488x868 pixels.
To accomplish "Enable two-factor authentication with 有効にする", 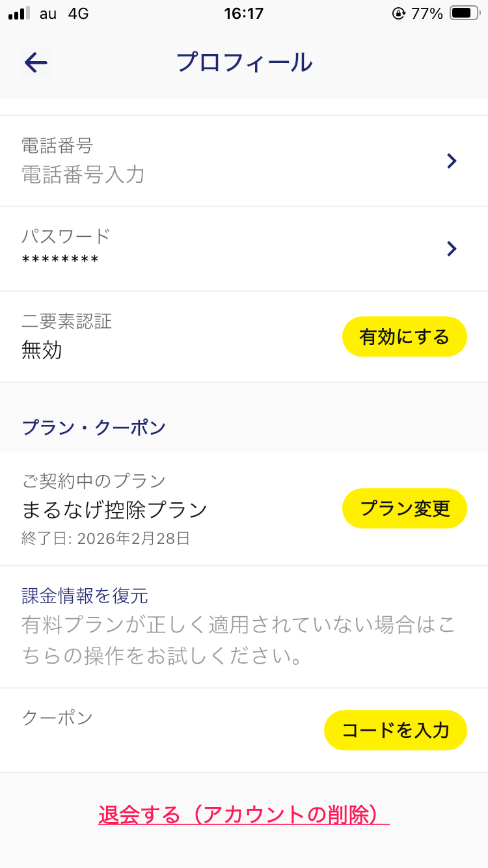I will click(x=405, y=336).
